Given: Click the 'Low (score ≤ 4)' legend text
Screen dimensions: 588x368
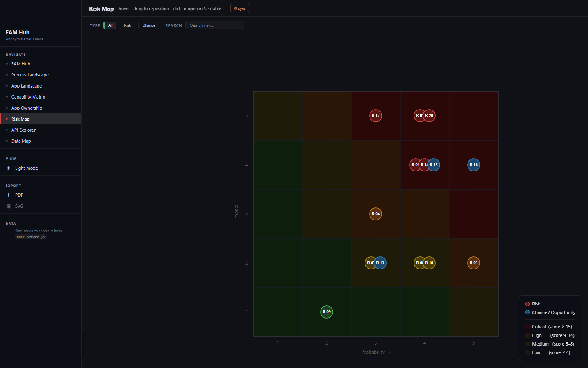Looking at the screenshot, I should click(x=551, y=352).
